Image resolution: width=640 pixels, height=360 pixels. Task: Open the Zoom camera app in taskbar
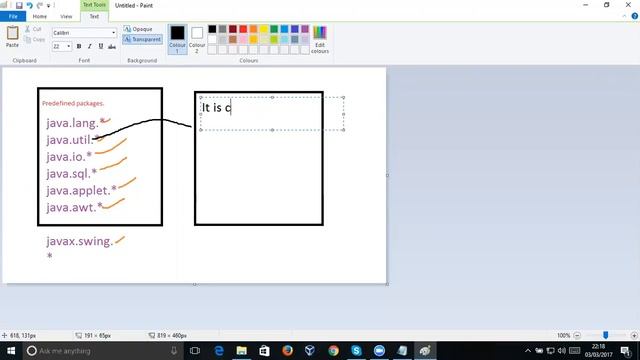pyautogui.click(x=379, y=351)
